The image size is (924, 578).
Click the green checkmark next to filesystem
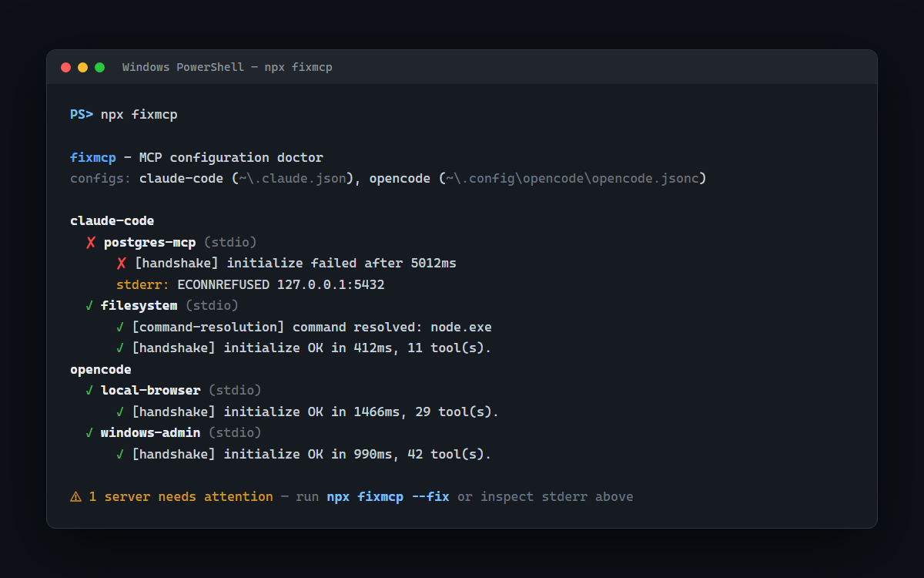[x=89, y=306]
